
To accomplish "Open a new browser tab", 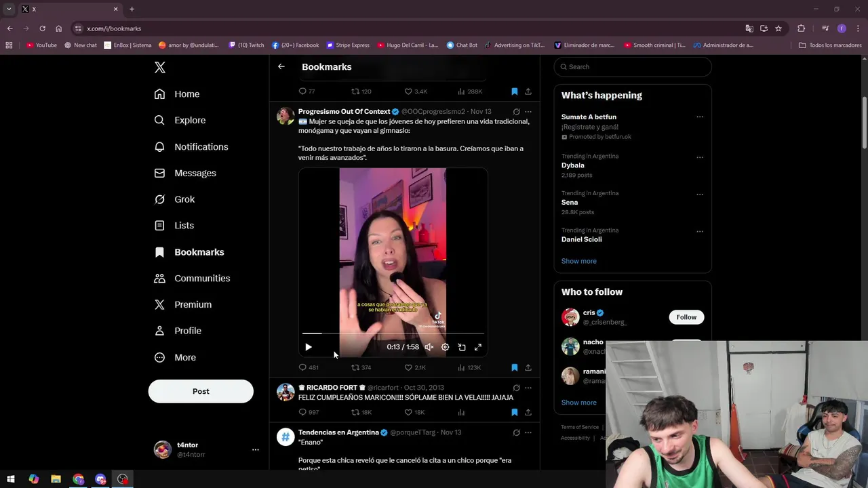I will click(132, 9).
